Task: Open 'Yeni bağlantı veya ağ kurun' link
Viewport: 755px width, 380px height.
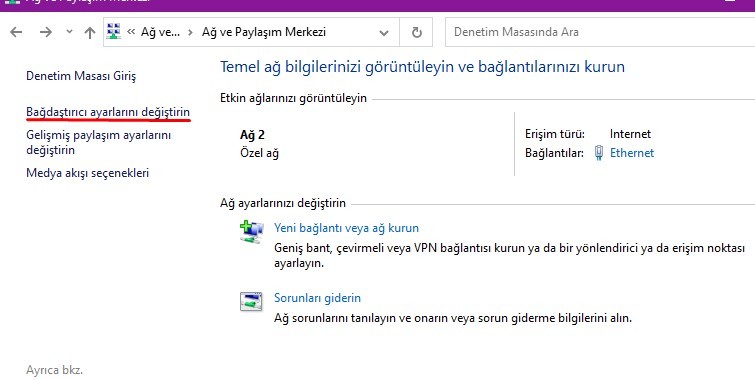Action: pos(346,228)
